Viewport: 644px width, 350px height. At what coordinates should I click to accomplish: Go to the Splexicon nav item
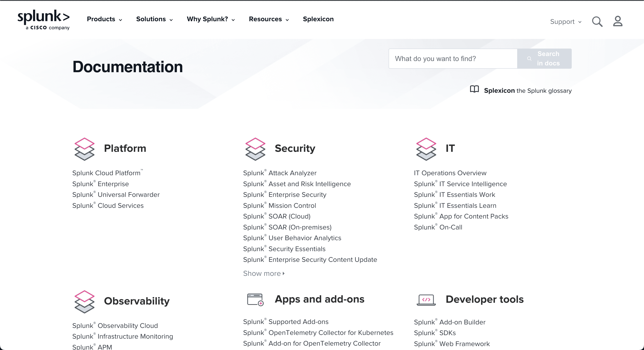(318, 19)
